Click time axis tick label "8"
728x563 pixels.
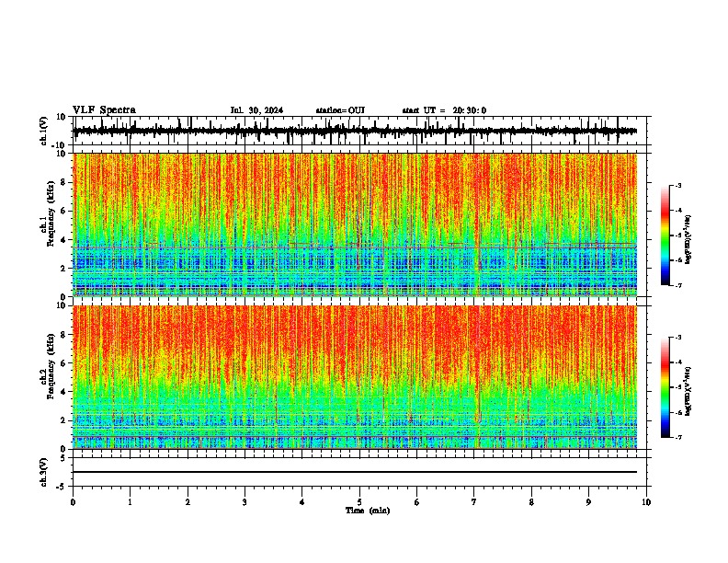531,502
